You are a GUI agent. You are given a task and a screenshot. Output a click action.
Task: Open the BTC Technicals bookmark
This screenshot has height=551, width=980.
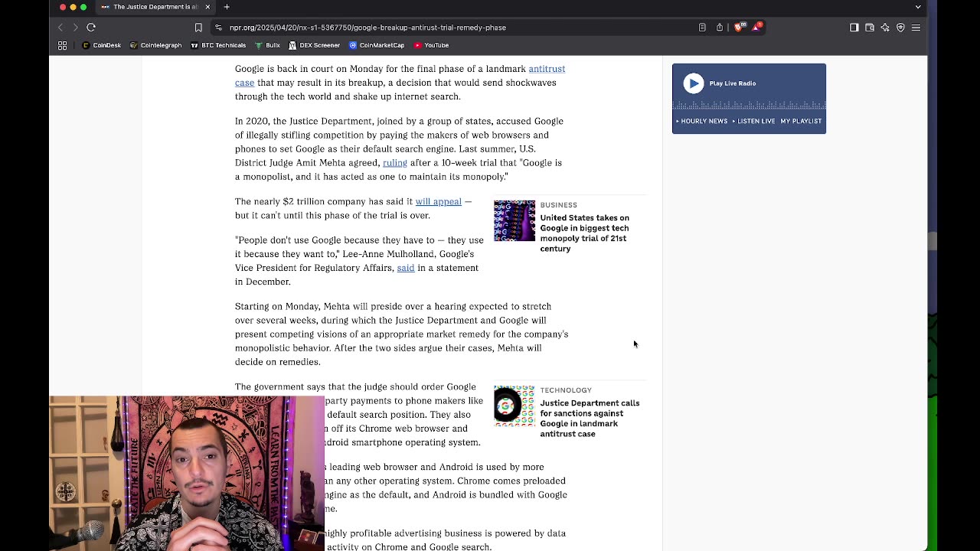[218, 45]
